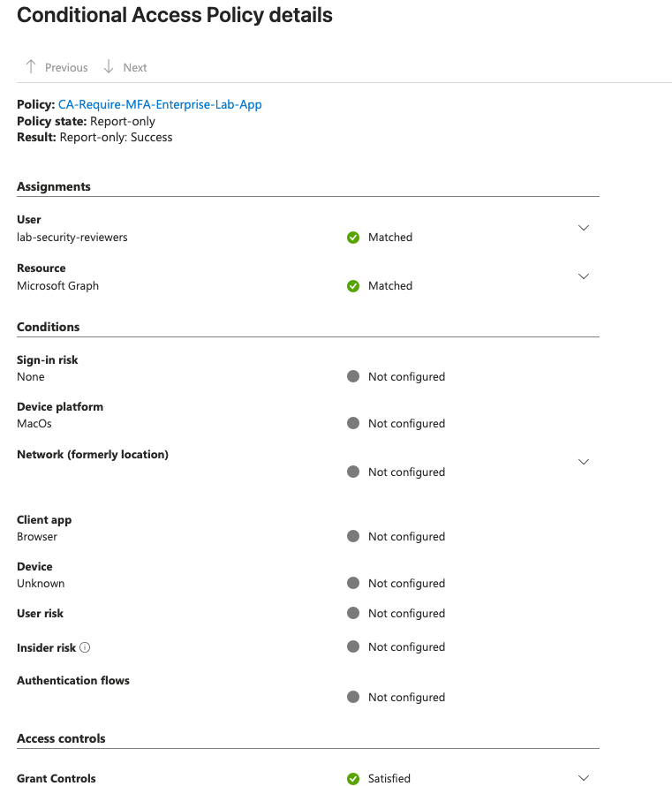672x786 pixels.
Task: Click the 'Report-only' policy state value
Action: click(x=123, y=121)
